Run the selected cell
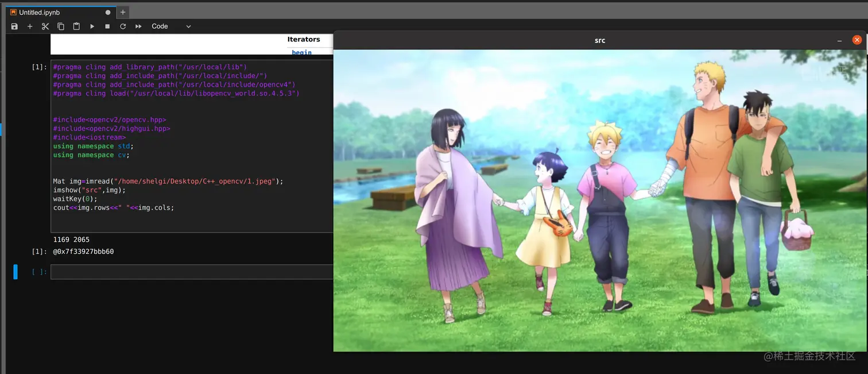Viewport: 868px width, 374px height. click(92, 26)
